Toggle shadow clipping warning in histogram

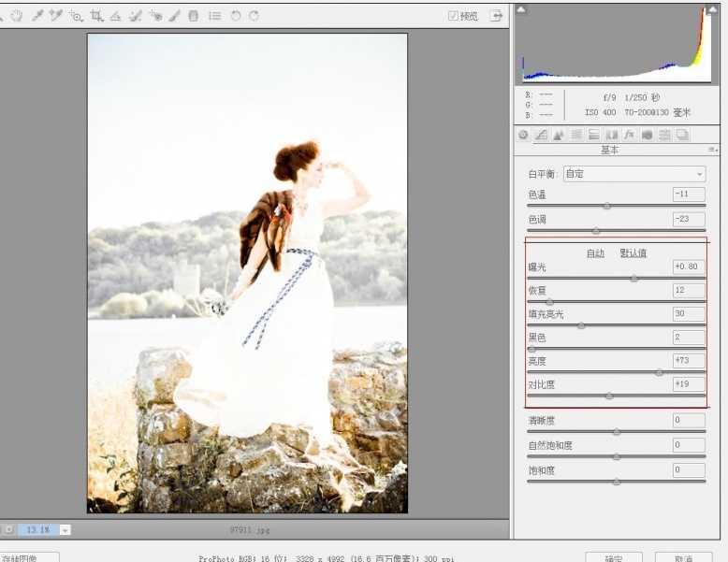[521, 9]
